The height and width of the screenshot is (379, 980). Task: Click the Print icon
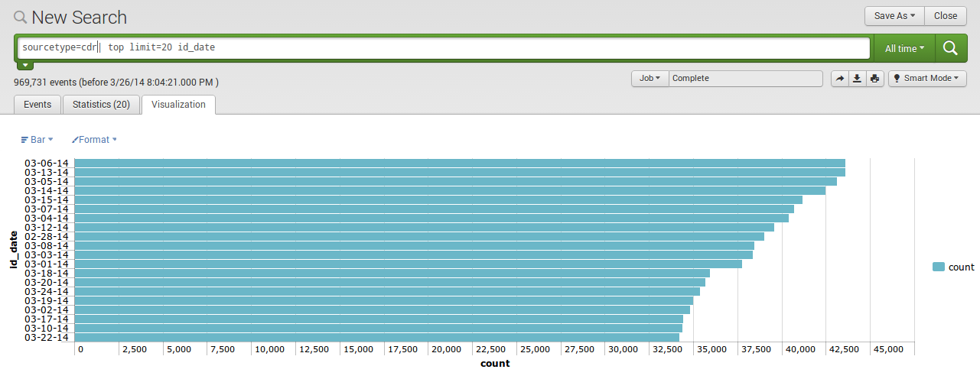[875, 79]
